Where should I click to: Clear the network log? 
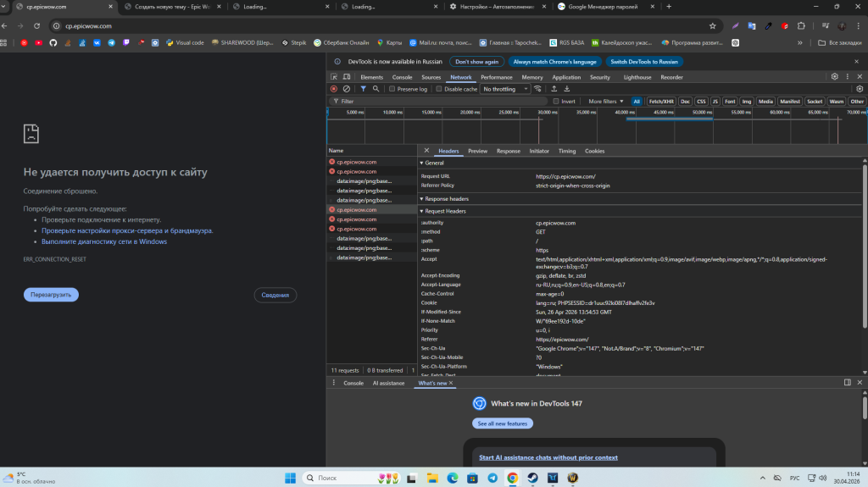(347, 89)
